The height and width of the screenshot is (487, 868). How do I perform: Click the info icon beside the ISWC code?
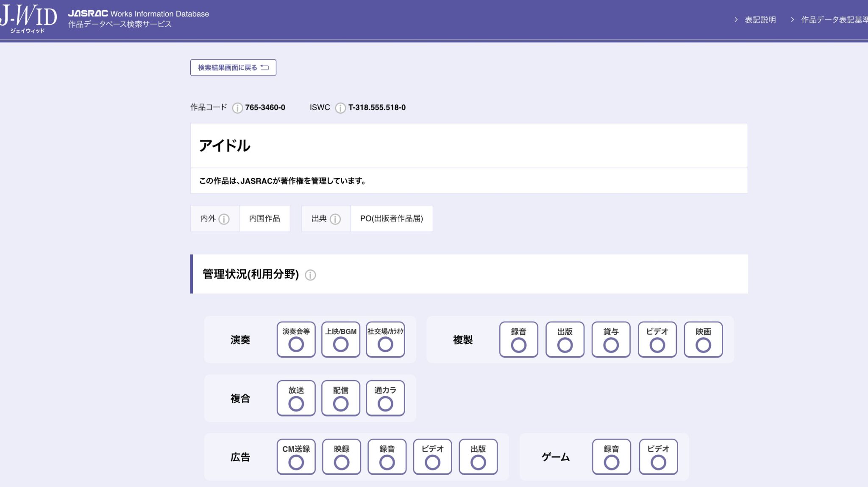tap(340, 107)
